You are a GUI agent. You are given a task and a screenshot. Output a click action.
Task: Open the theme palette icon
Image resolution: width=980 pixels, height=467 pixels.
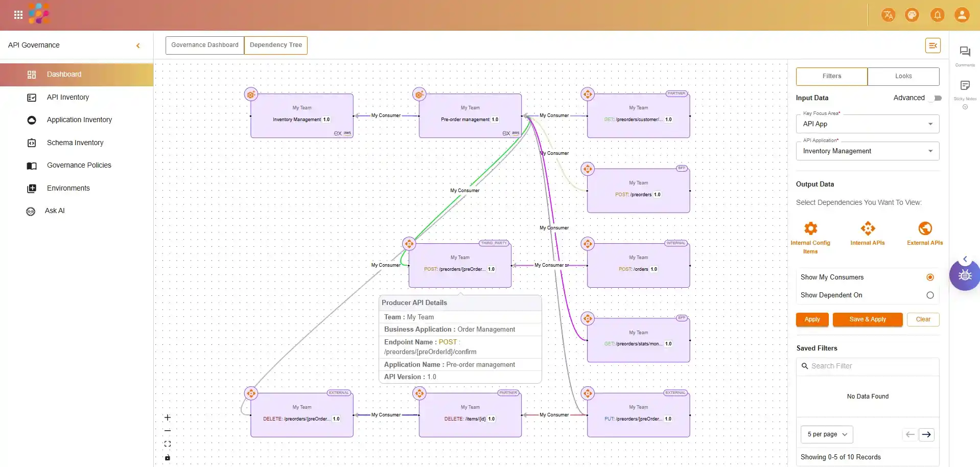912,15
